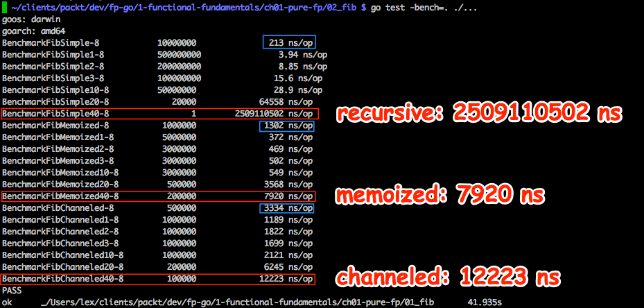Viewport: 644px width, 308px height.
Task: Click the red 'channeled: 12223 ns' annotation
Action: tap(448, 277)
